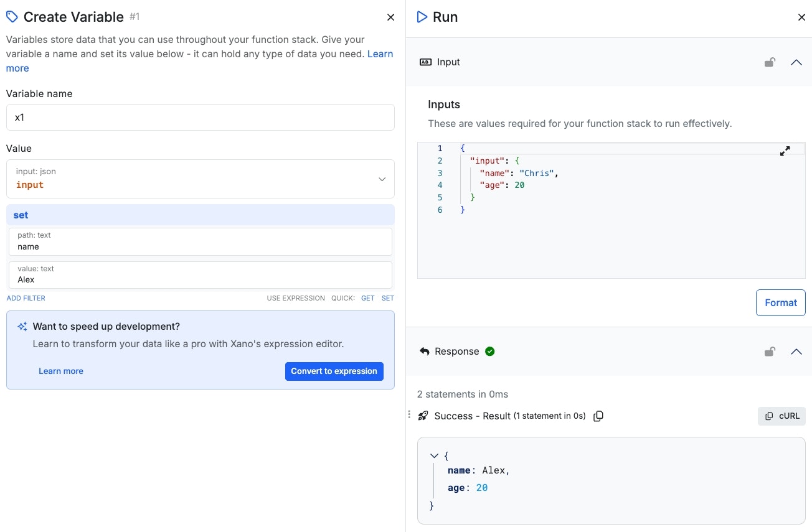Collapse the Input section chevron
The image size is (812, 532).
796,62
